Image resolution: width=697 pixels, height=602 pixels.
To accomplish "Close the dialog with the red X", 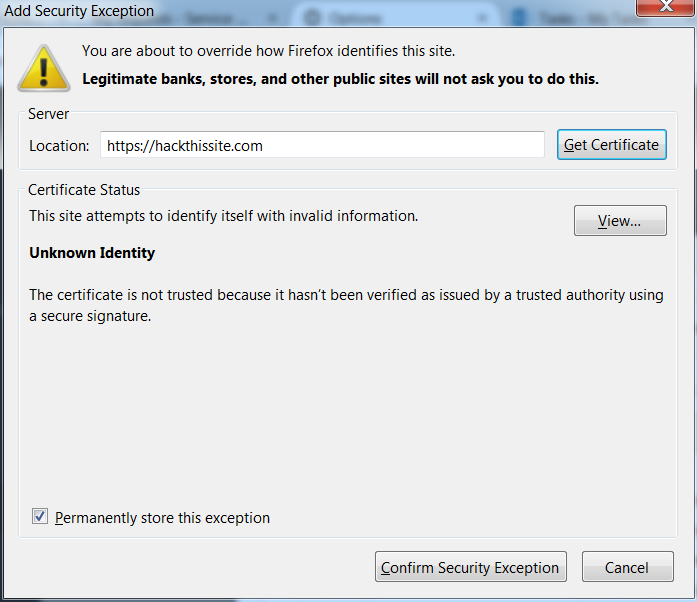I will click(x=666, y=6).
